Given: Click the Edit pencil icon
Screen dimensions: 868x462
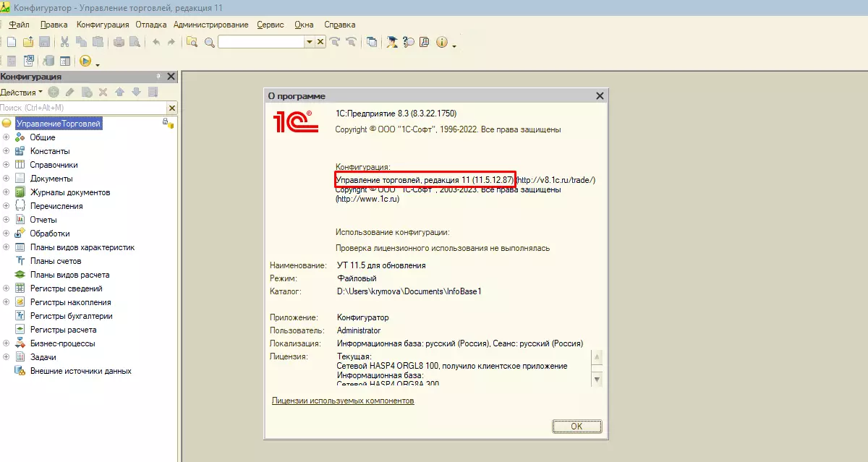Looking at the screenshot, I should 69,92.
